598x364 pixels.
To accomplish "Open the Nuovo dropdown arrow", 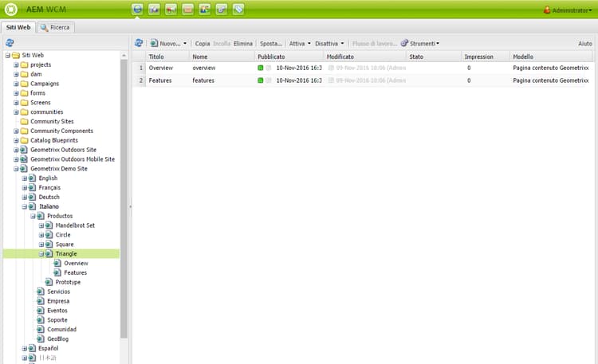I will click(x=185, y=44).
